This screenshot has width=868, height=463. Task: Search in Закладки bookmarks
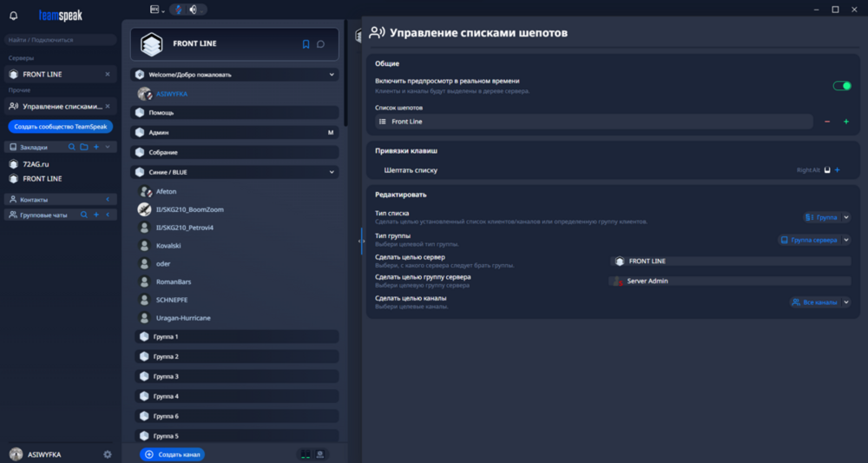pos(71,148)
